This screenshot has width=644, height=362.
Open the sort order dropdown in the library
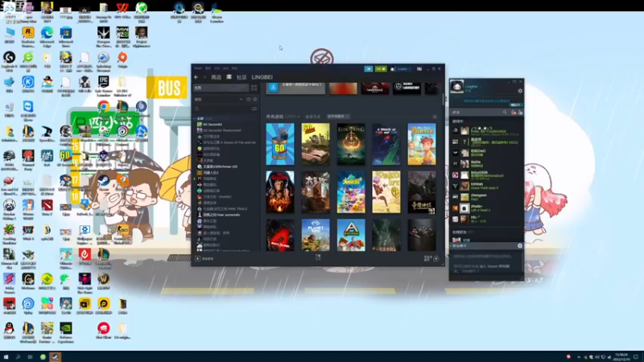(338, 117)
